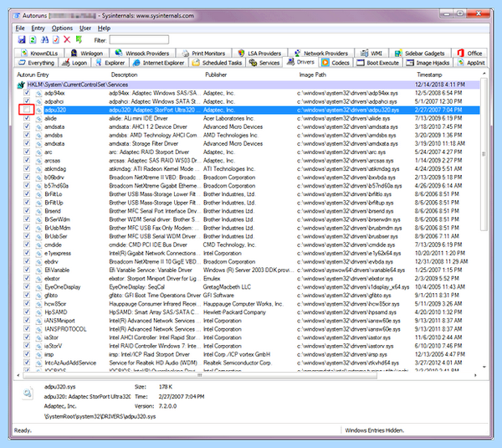Select the IANSPROTOCOL entry name
The image size is (502, 448).
[65, 329]
